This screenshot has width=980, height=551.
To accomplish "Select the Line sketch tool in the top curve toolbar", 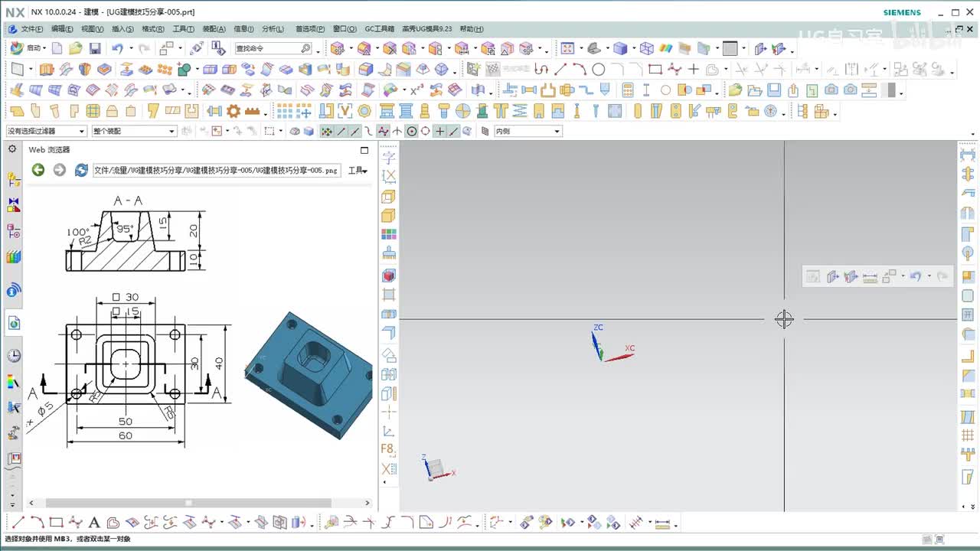I will [x=560, y=69].
